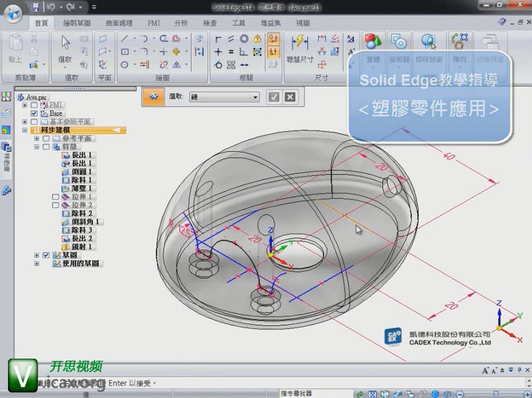This screenshot has height=398, width=532.
Task: Click the 鏡射 1 mirror feature in tree
Action: (81, 247)
